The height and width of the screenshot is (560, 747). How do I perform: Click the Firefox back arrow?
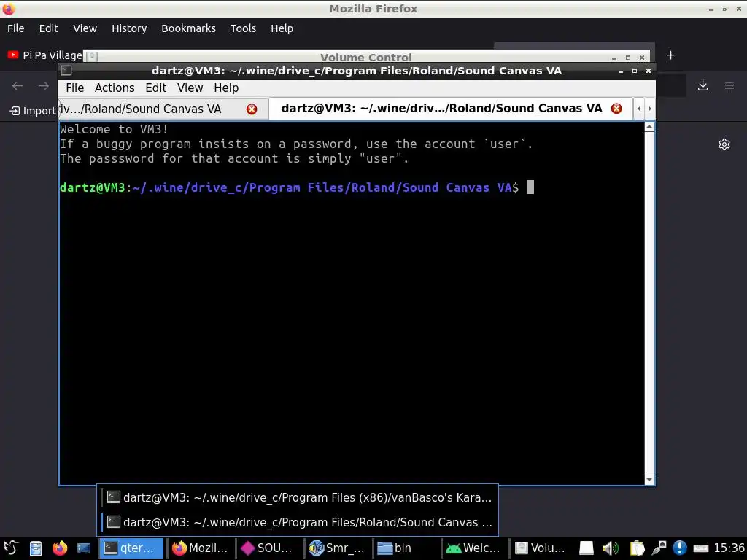[x=18, y=86]
